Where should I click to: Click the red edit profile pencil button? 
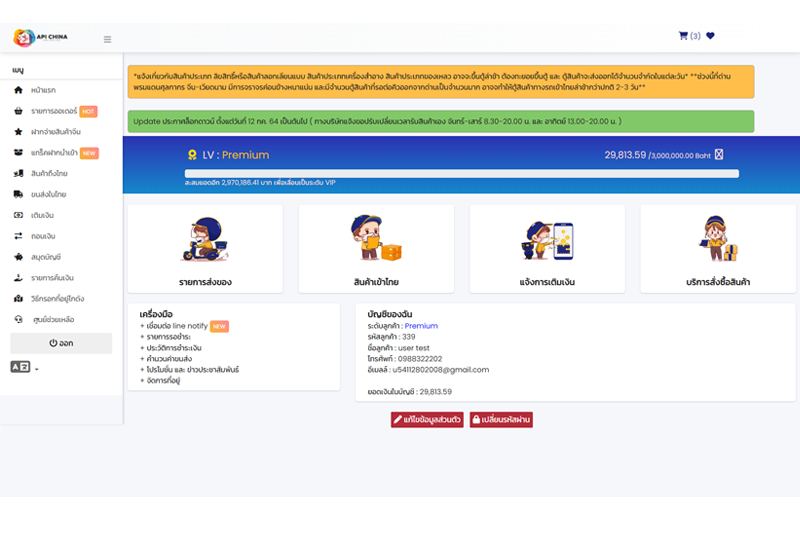coord(427,419)
